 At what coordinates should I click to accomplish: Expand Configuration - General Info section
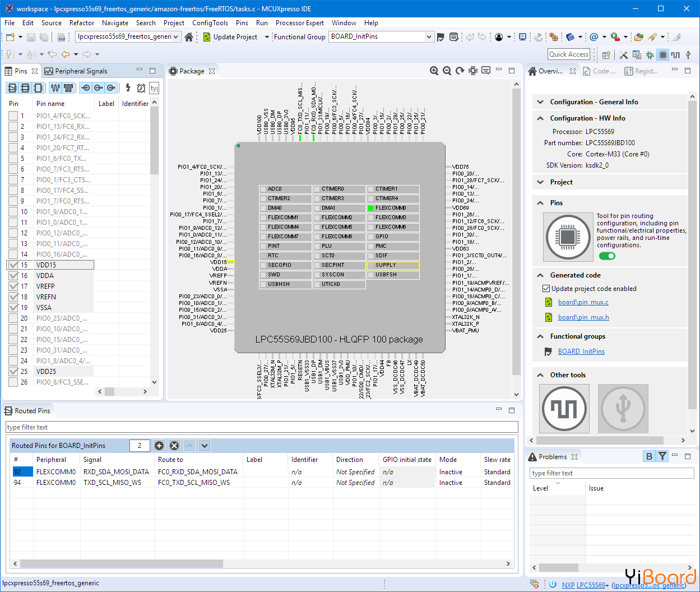coord(540,102)
